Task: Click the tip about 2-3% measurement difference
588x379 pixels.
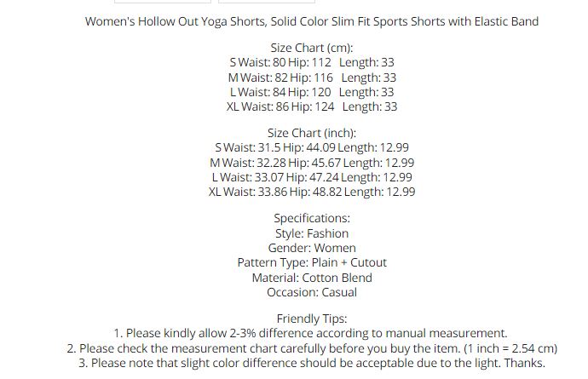Action: tap(311, 333)
